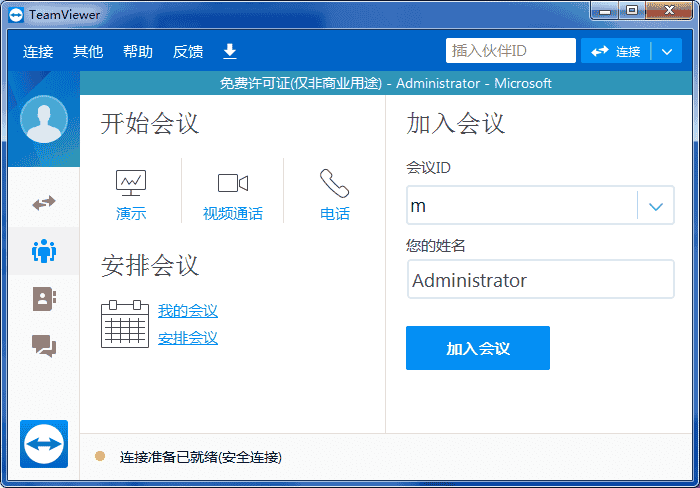Image resolution: width=700 pixels, height=488 pixels.
Task: Click the calendar icon under 安排会议
Action: click(125, 324)
